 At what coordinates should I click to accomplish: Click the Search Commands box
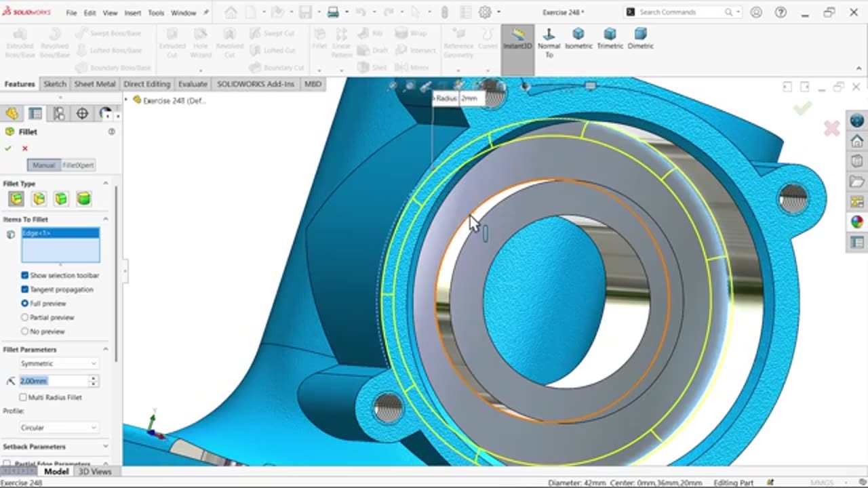coord(683,12)
